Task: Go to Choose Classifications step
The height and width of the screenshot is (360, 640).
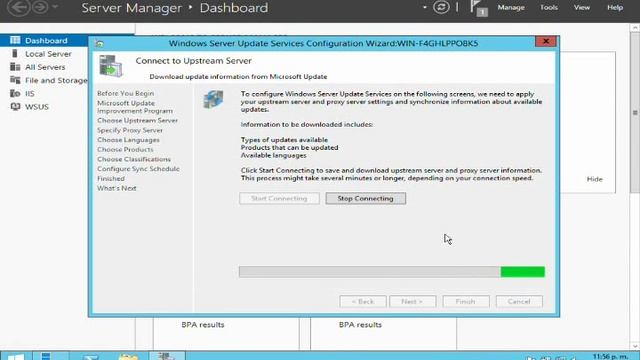Action: click(134, 159)
